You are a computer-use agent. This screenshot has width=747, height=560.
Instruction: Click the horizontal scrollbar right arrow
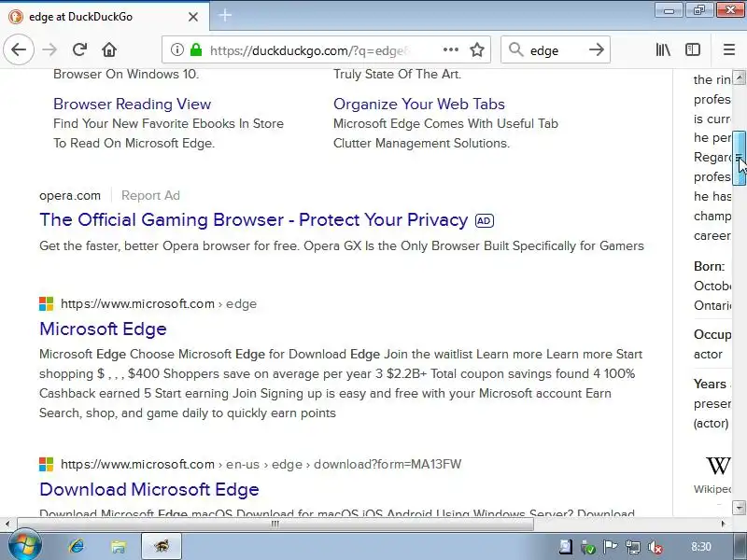pos(723,524)
